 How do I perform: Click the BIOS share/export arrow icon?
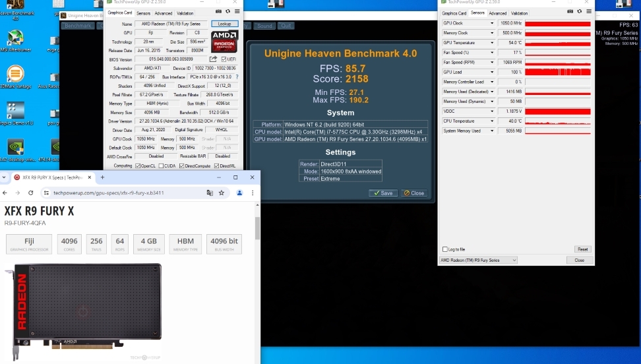point(213,59)
